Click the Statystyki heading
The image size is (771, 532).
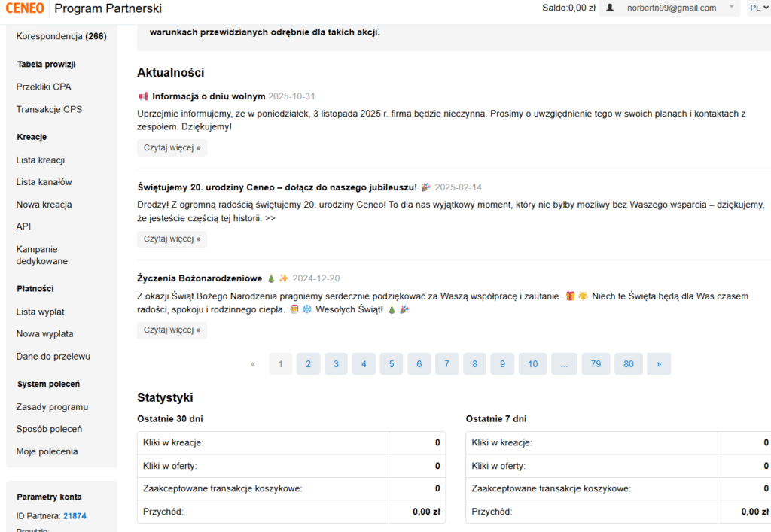165,397
